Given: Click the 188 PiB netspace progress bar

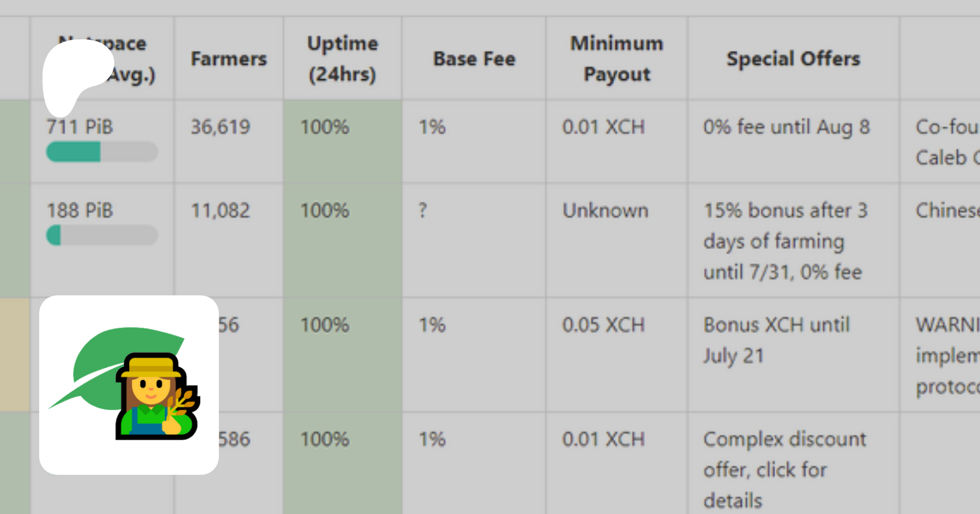Looking at the screenshot, I should 102,236.
